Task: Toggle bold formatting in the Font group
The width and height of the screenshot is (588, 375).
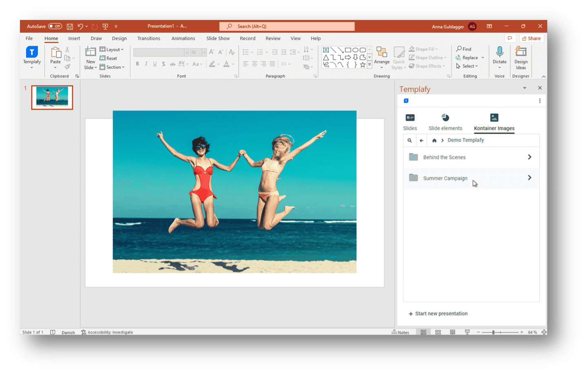Action: click(x=137, y=64)
